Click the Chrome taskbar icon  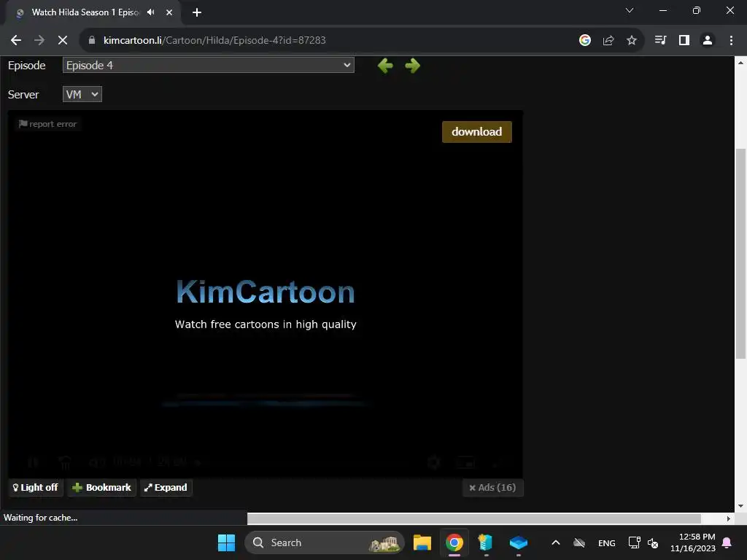point(454,542)
